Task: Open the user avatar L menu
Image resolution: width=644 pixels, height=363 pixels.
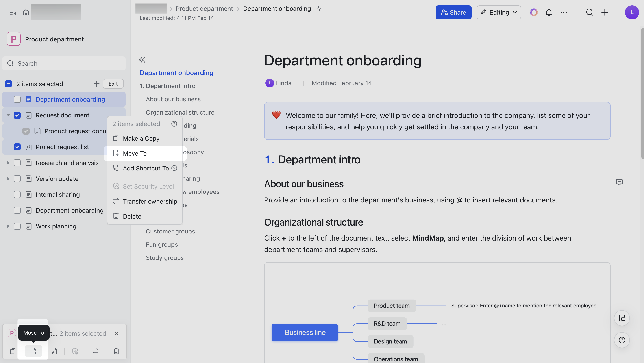Action: 632,12
